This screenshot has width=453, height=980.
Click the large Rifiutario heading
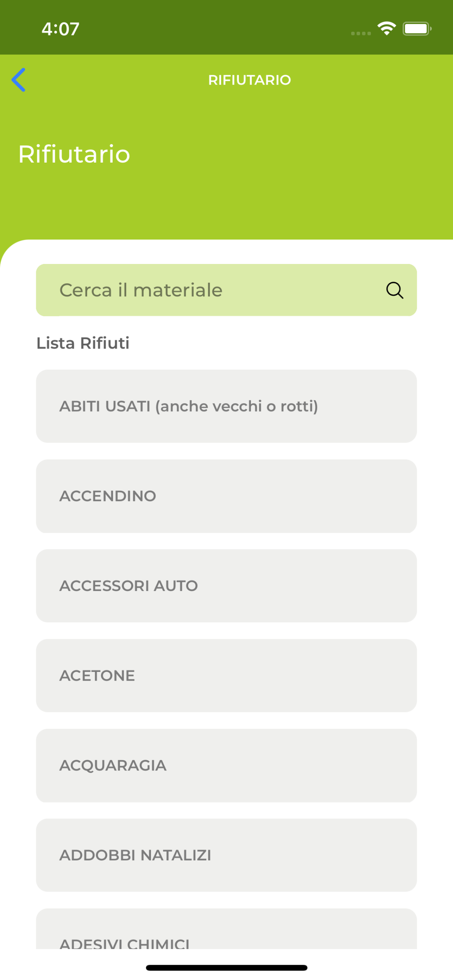point(74,154)
